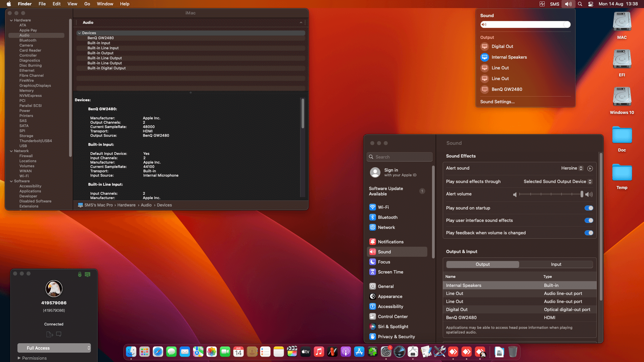Open Finder from the dock

pyautogui.click(x=131, y=352)
